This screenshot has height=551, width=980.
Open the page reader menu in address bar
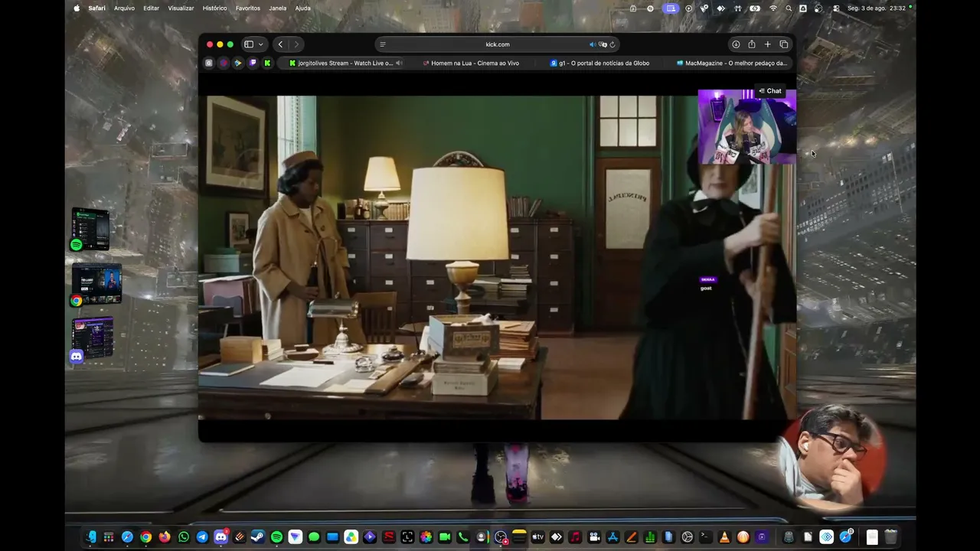click(383, 44)
